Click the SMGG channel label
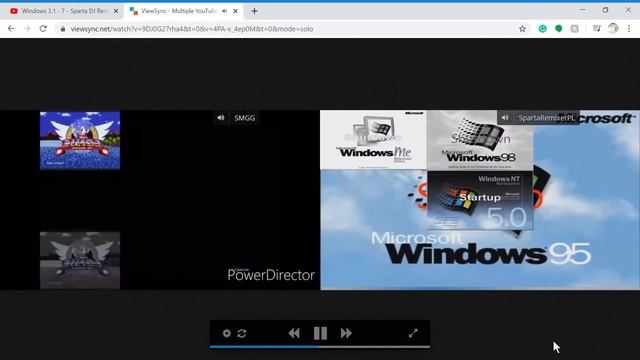 [x=244, y=118]
